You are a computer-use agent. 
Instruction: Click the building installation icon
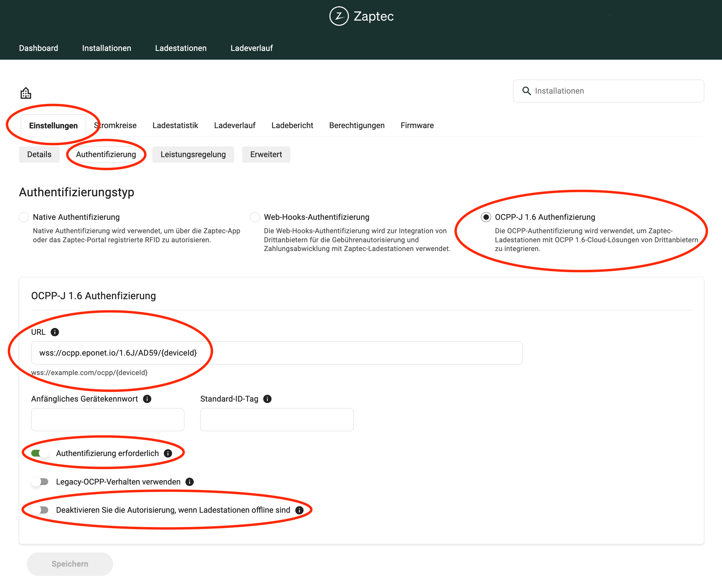pos(26,93)
